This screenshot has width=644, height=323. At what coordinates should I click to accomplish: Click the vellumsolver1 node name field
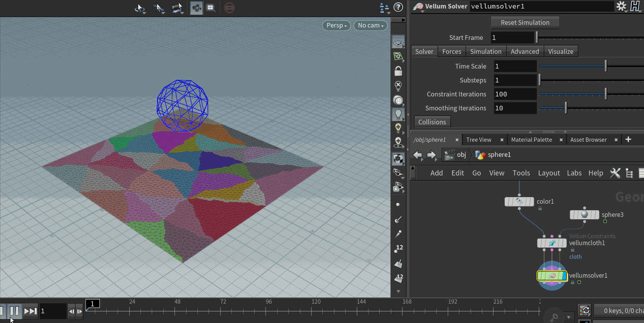point(541,6)
